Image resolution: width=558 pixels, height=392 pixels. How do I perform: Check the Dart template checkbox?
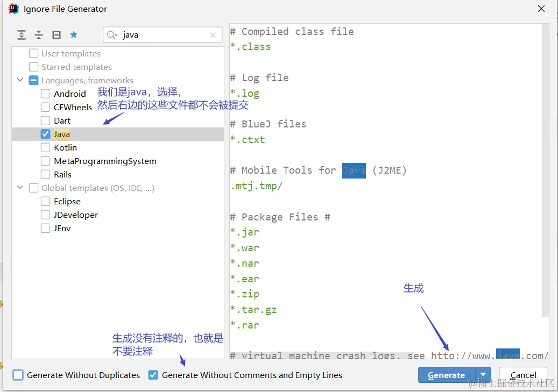(x=46, y=120)
